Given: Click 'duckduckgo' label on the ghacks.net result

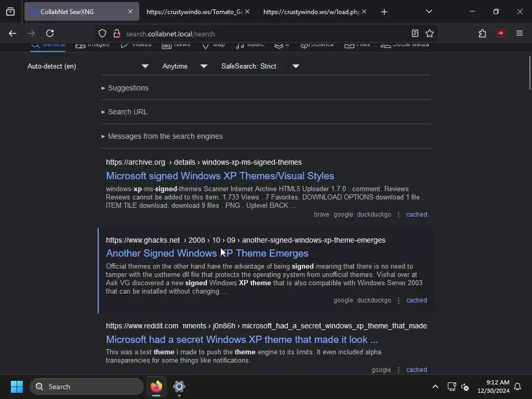Looking at the screenshot, I should pyautogui.click(x=374, y=300).
